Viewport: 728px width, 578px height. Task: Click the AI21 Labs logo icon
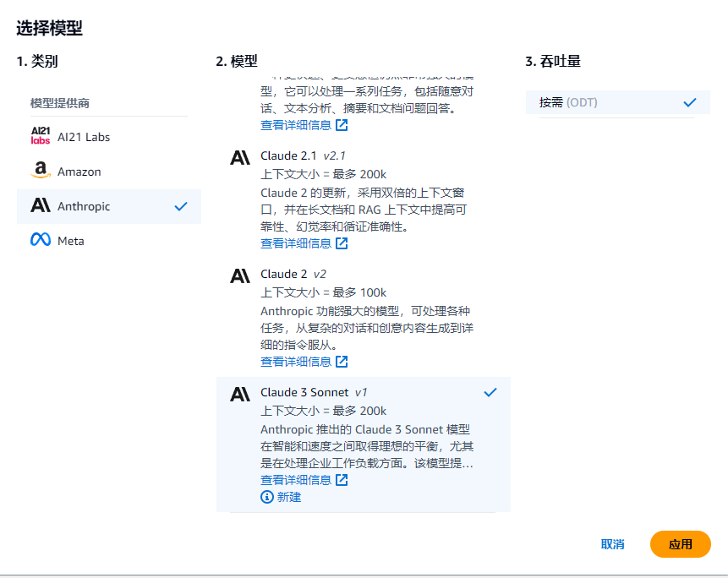41,136
